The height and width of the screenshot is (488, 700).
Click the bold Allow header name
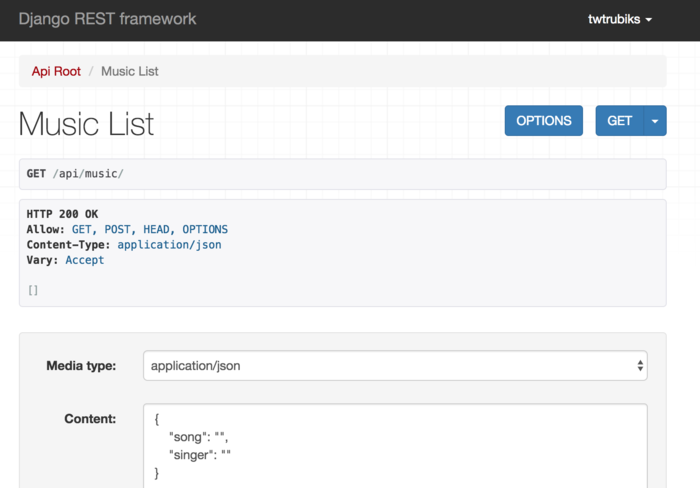tap(44, 229)
